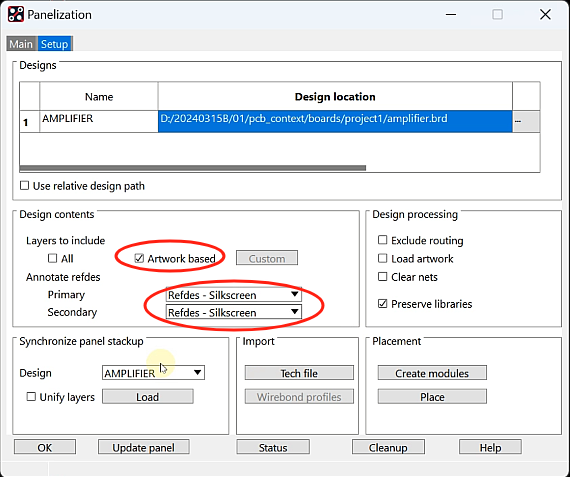The width and height of the screenshot is (570, 477).
Task: Click the Tech file import button
Action: [x=299, y=373]
